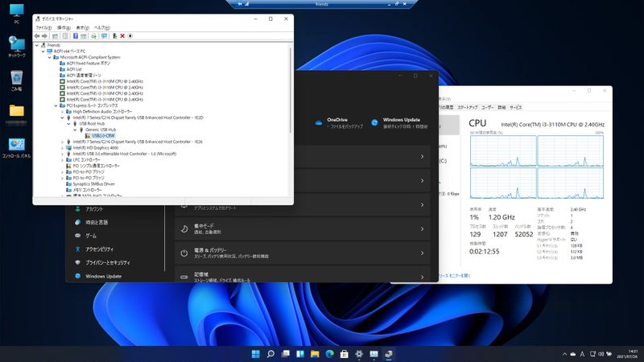
Task: Click the Windows Update icon in Settings header
Action: click(x=374, y=122)
